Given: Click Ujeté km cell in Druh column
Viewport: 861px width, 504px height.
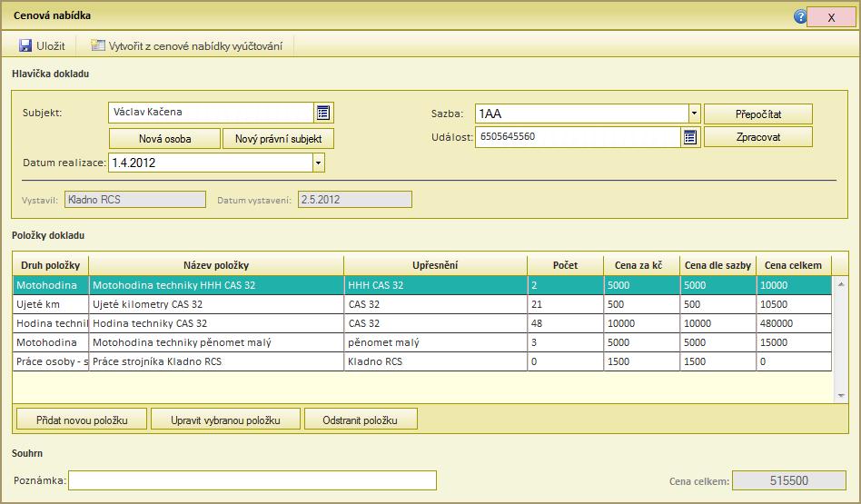Looking at the screenshot, I should tap(51, 304).
